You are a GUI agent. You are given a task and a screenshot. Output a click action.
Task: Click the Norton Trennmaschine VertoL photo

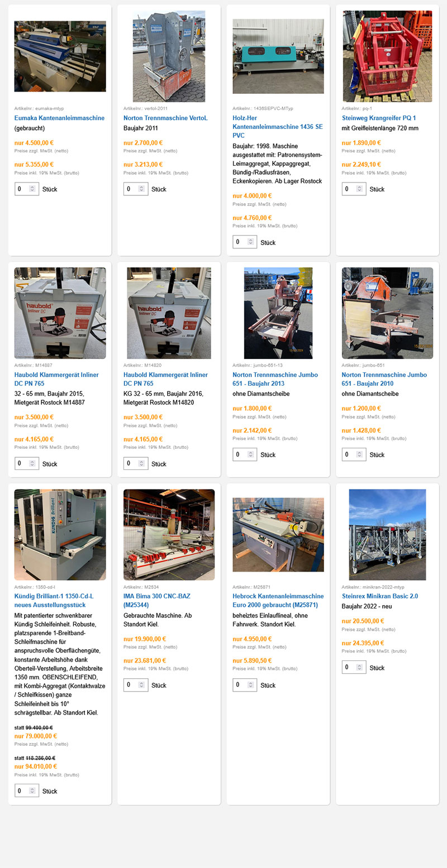pos(169,56)
